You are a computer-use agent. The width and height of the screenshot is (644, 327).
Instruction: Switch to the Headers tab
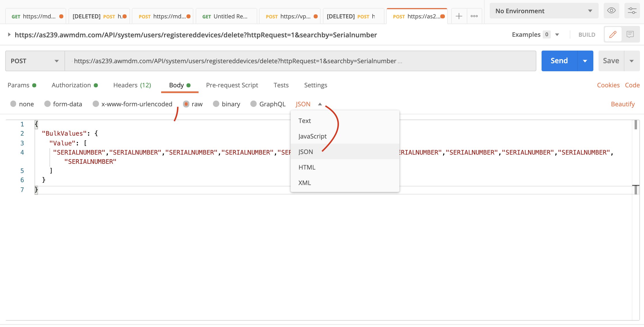point(132,85)
